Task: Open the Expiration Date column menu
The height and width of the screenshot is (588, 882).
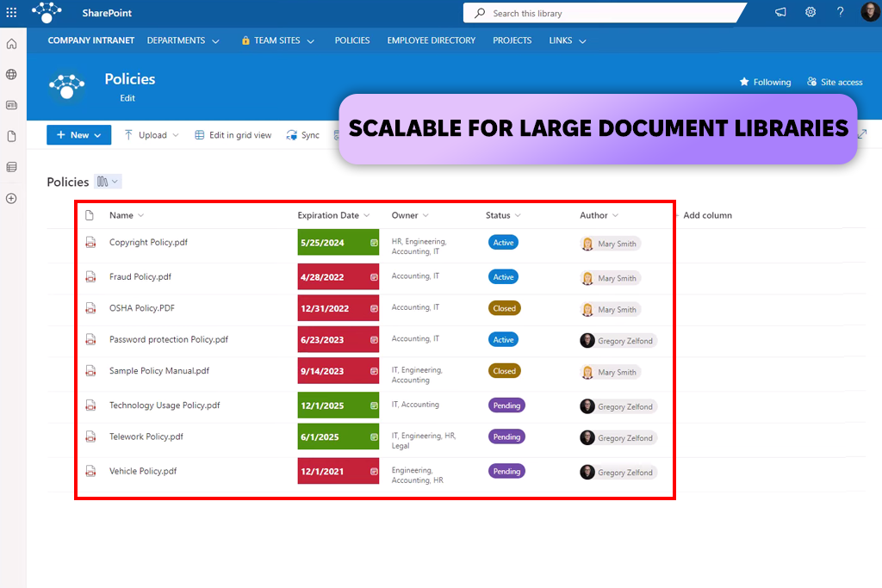Action: pos(333,215)
